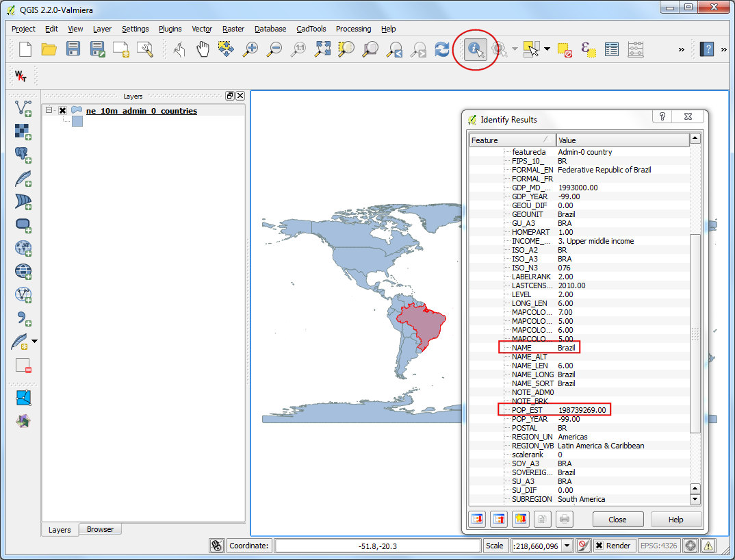Click the Refresh map icon
The height and width of the screenshot is (560, 735).
[x=442, y=49]
